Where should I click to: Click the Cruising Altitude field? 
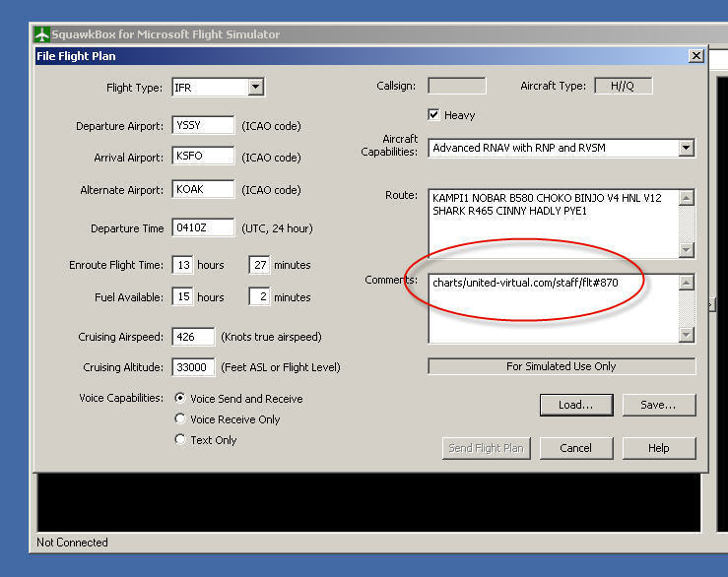tap(193, 367)
